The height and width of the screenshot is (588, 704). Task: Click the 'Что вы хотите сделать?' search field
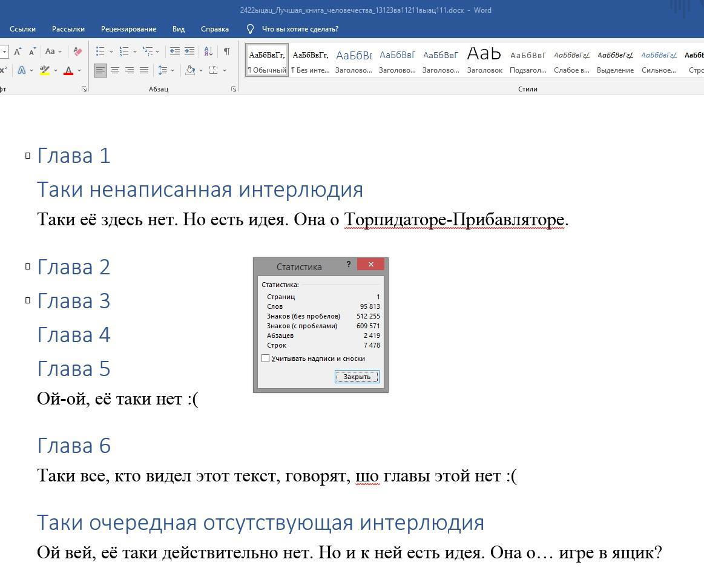coord(300,28)
